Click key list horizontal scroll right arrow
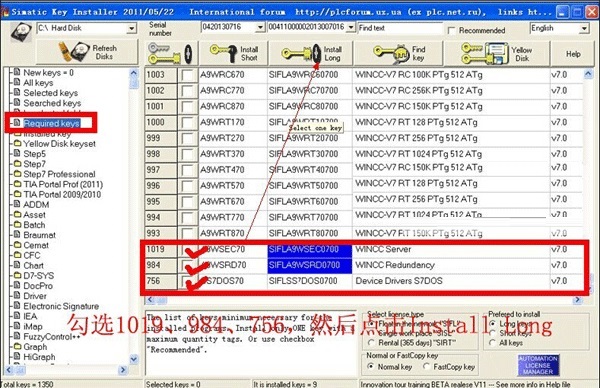The height and width of the screenshot is (388, 600). click(577, 300)
